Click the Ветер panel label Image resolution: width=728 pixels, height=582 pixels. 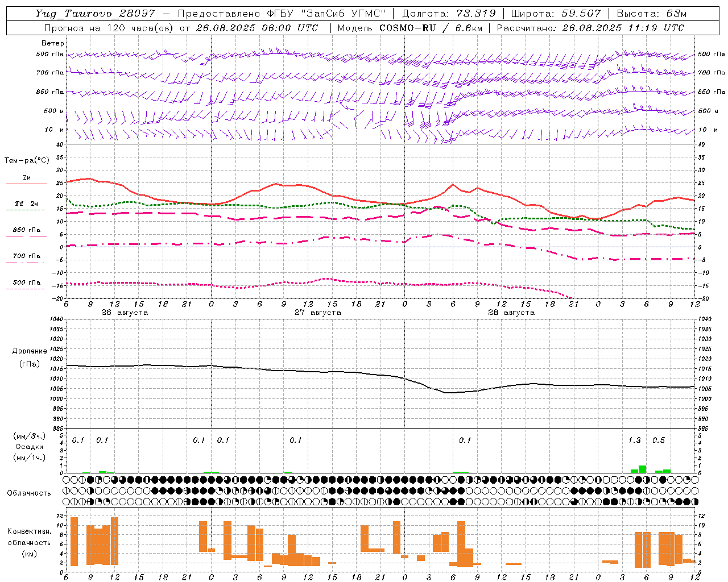coord(53,43)
